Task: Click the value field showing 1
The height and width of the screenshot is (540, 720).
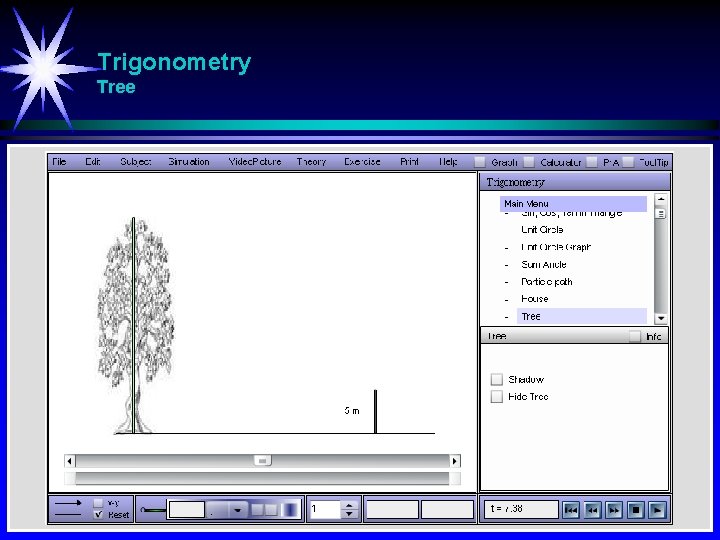Action: (325, 510)
